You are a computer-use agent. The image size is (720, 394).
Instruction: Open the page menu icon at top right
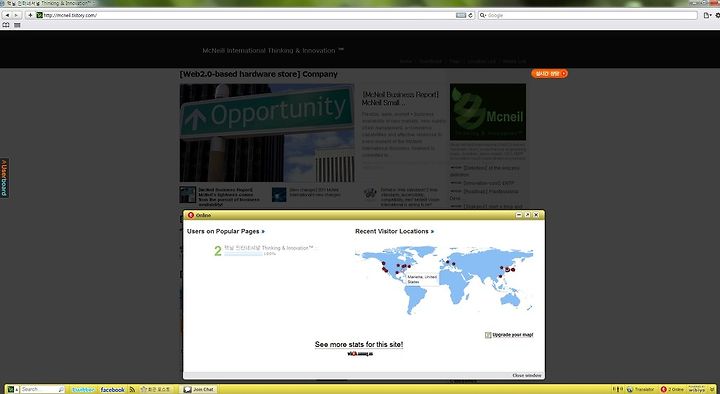tap(707, 15)
